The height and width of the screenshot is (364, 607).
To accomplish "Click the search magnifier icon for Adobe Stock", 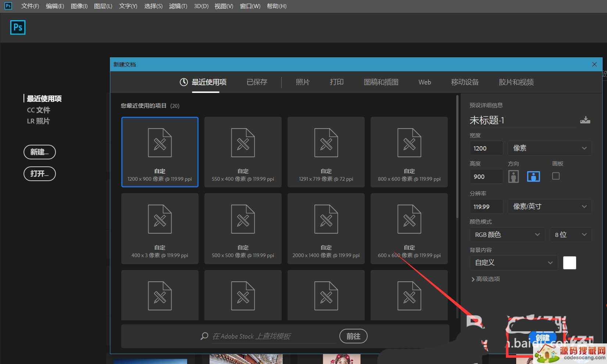I will 204,336.
